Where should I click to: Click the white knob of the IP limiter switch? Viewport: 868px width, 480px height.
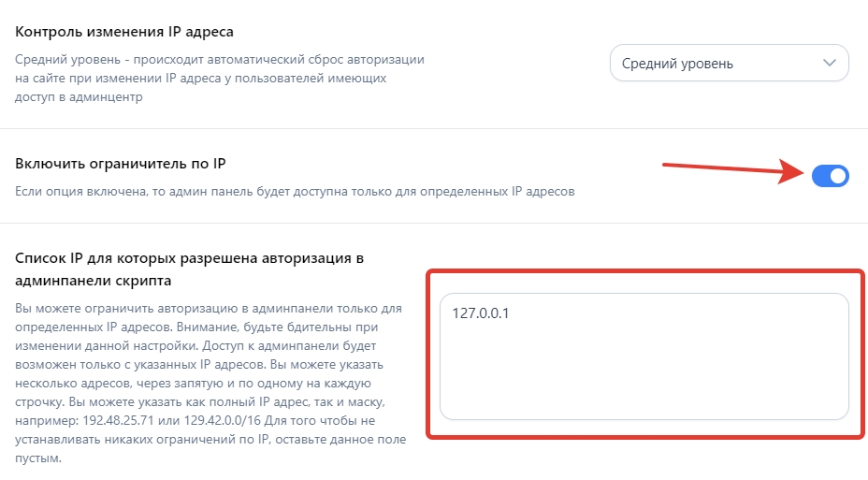point(837,175)
